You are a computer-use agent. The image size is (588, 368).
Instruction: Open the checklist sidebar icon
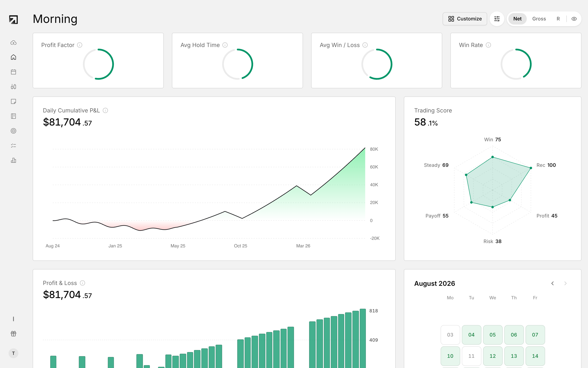coord(13,146)
